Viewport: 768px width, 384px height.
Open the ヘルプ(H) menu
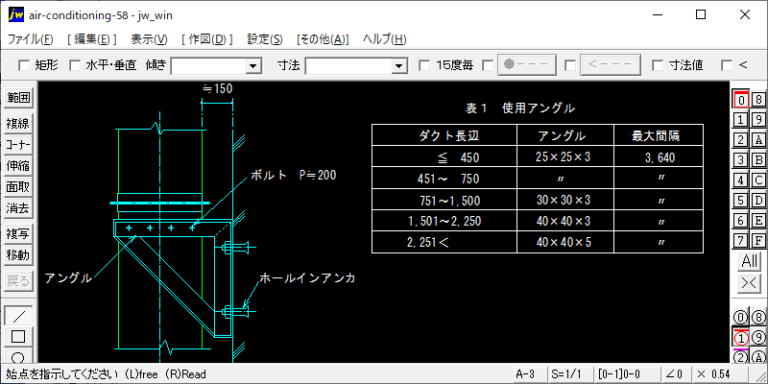[384, 39]
